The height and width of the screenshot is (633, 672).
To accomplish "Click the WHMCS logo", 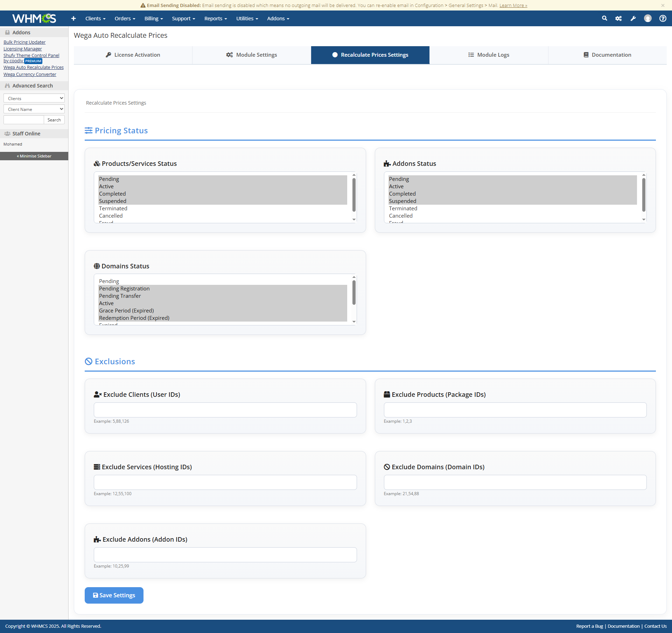I will point(34,18).
